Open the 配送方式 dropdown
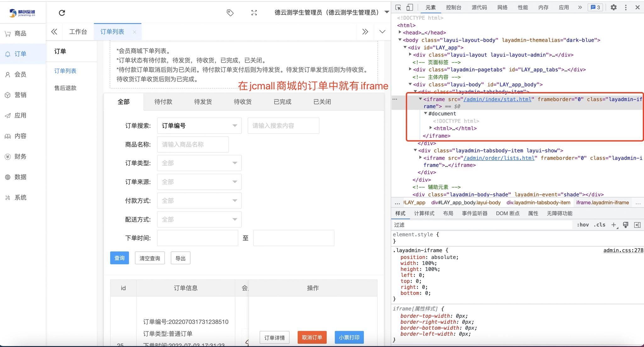This screenshot has width=644, height=347. 199,219
